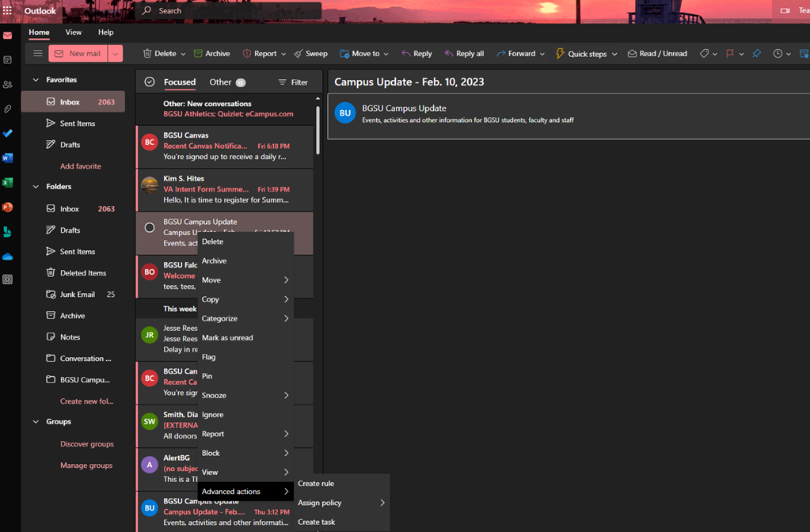Switch to the Help tab
The image size is (810, 532).
(x=105, y=32)
